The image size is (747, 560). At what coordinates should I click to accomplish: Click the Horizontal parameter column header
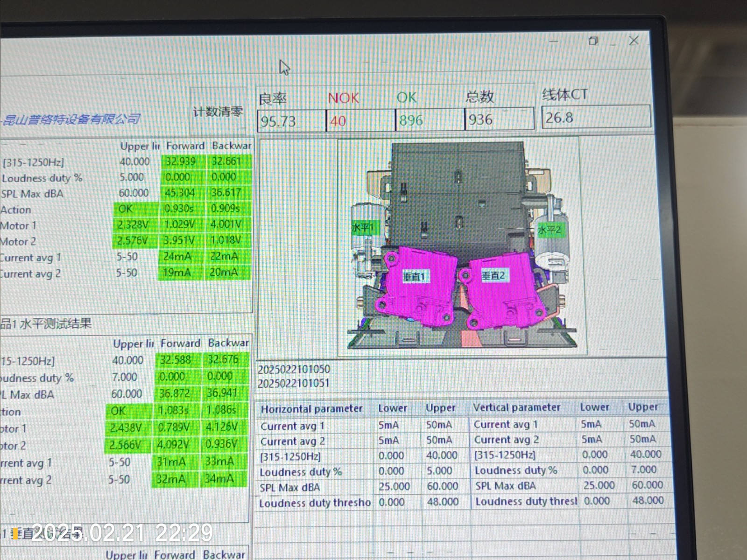coord(311,409)
